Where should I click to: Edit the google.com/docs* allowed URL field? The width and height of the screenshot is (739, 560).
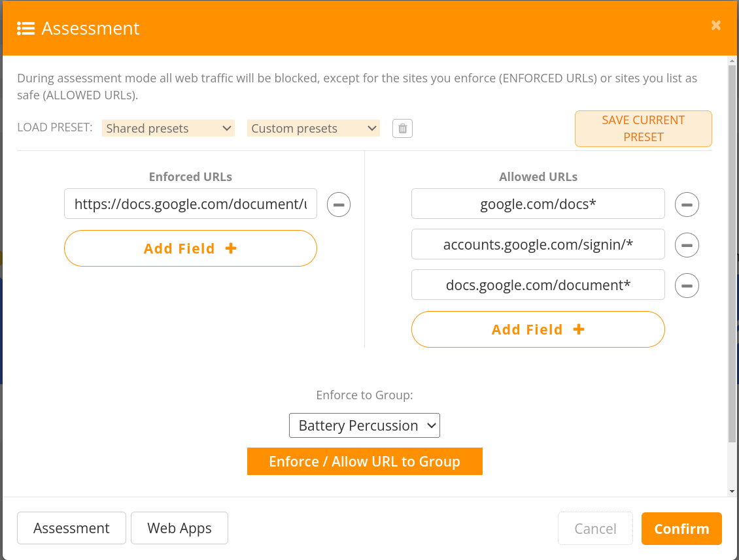tap(538, 204)
